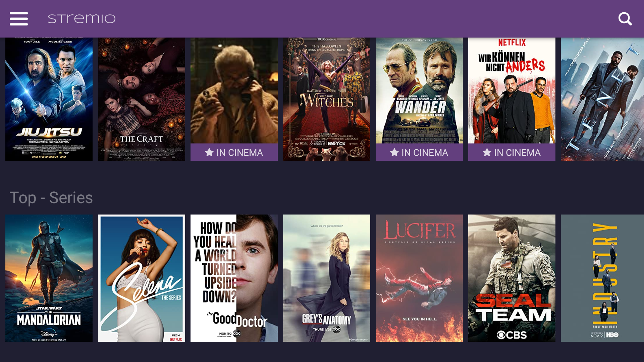Select Selena The Series poster
The image size is (644, 362).
click(x=142, y=278)
